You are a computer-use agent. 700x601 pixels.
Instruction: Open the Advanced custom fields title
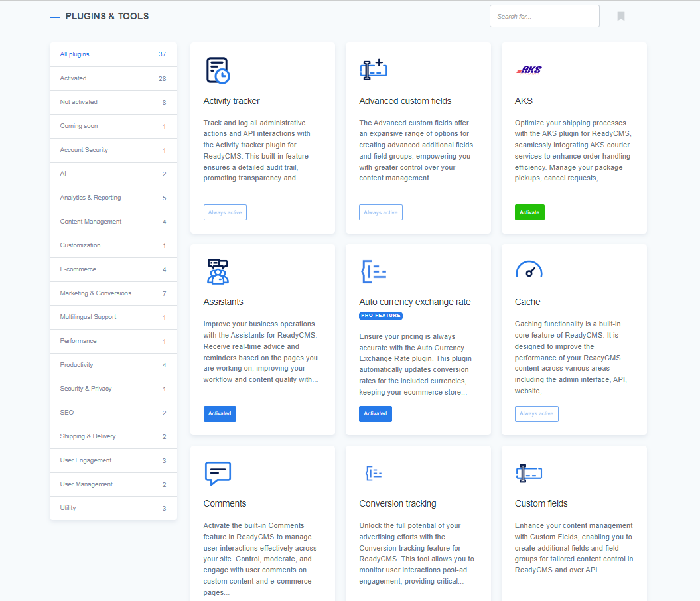(x=405, y=101)
